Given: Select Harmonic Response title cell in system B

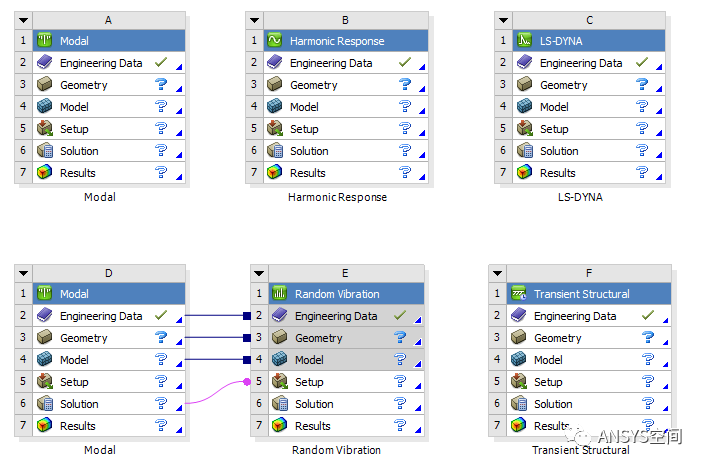Looking at the screenshot, I should 346,41.
